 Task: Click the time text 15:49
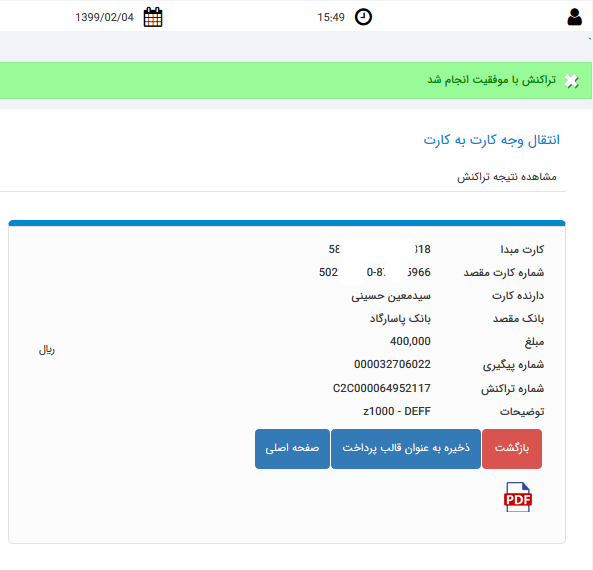click(331, 17)
